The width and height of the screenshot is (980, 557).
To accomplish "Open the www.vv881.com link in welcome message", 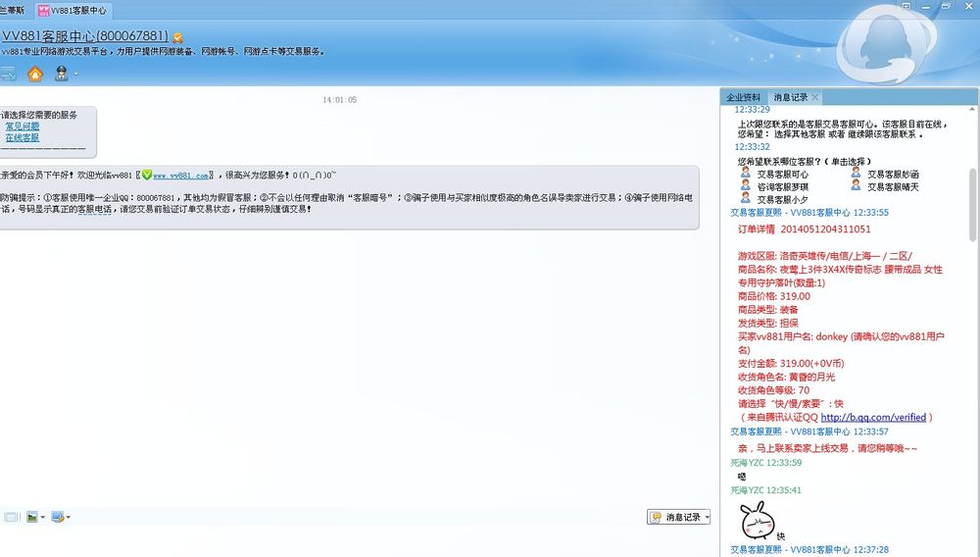I will pyautogui.click(x=180, y=176).
